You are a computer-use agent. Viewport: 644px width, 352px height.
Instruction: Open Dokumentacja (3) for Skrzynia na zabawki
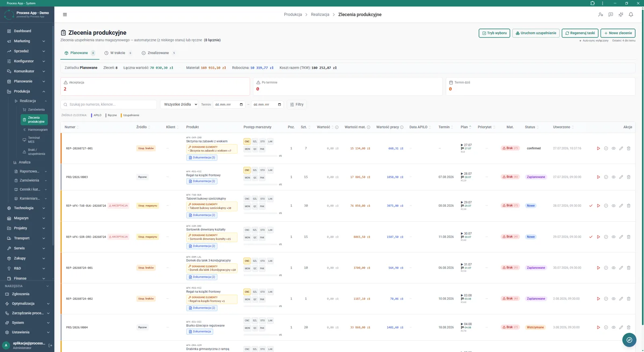tap(202, 158)
